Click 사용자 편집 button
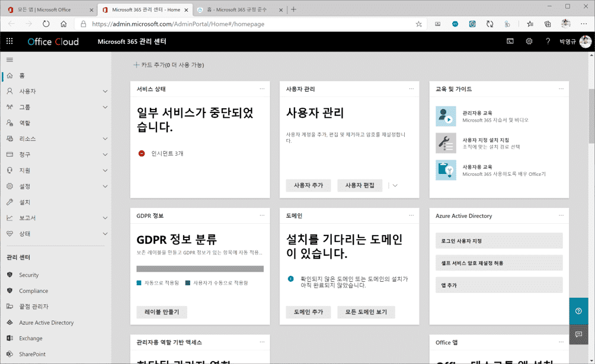The image size is (595, 364). coord(360,185)
